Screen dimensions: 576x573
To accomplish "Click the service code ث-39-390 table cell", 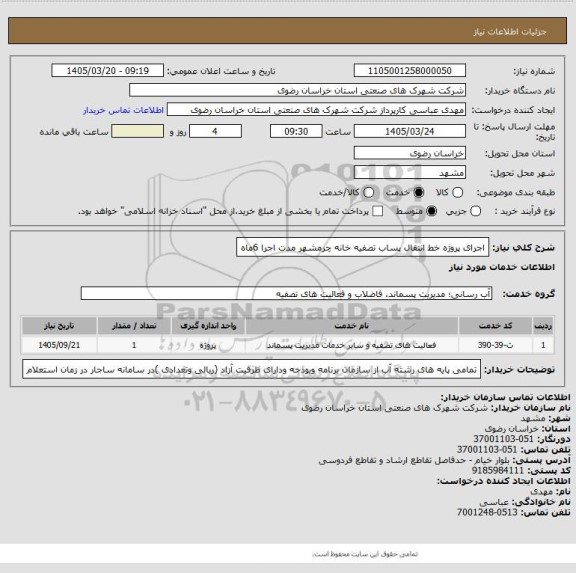I will tap(495, 345).
